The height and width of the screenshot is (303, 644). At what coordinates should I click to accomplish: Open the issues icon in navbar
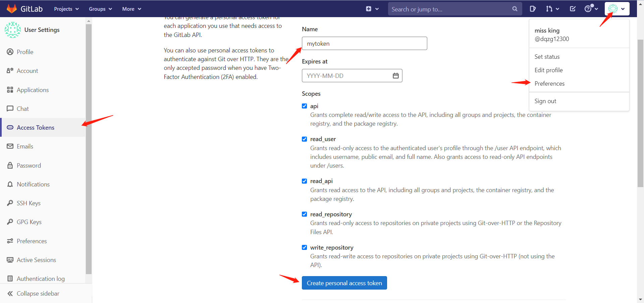tap(533, 9)
